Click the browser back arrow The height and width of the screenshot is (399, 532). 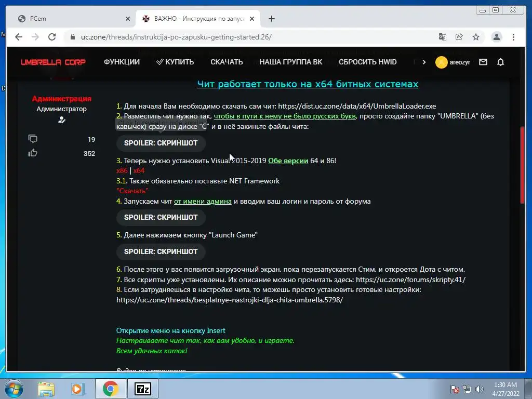19,37
